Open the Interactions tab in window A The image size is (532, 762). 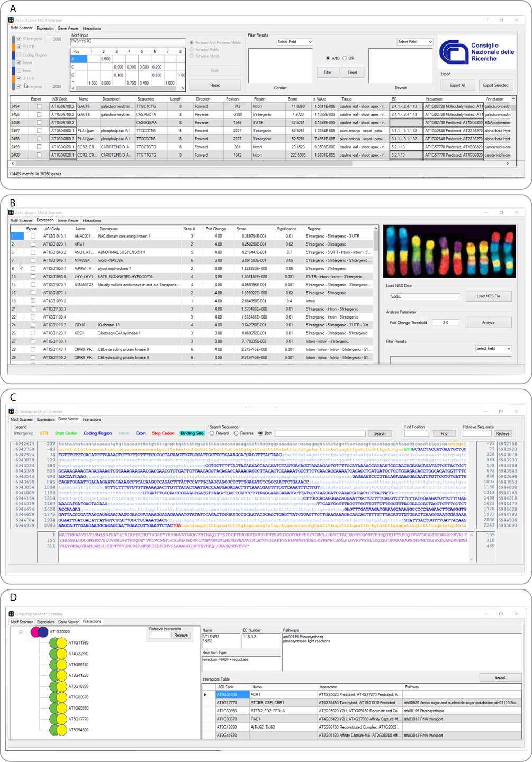[x=92, y=29]
